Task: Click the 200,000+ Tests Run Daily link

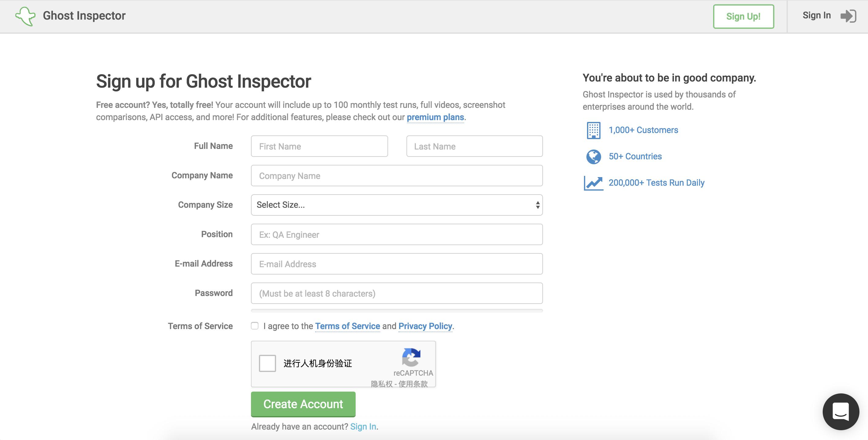Action: (x=657, y=183)
